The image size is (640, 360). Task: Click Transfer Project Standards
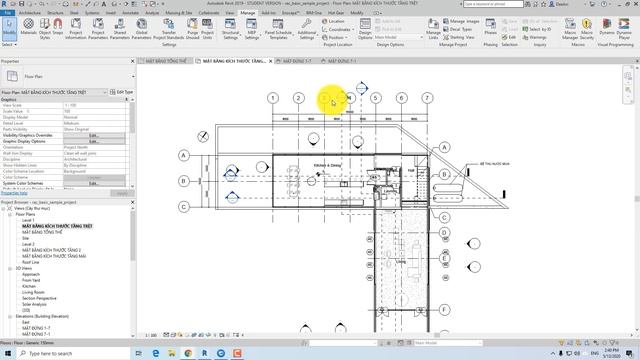pyautogui.click(x=169, y=28)
